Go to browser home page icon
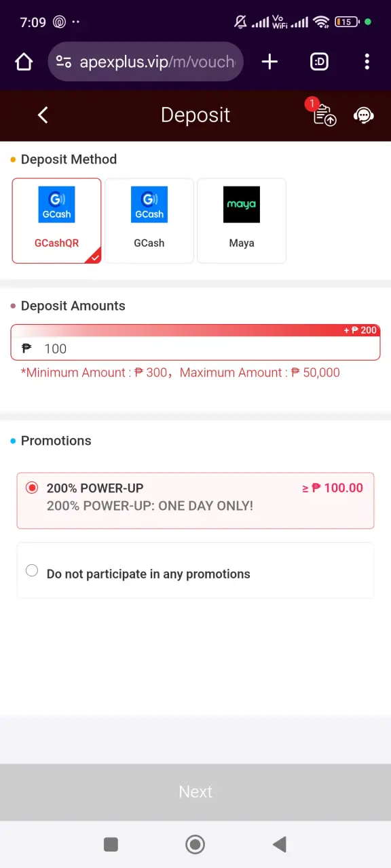The image size is (391, 868). [24, 62]
